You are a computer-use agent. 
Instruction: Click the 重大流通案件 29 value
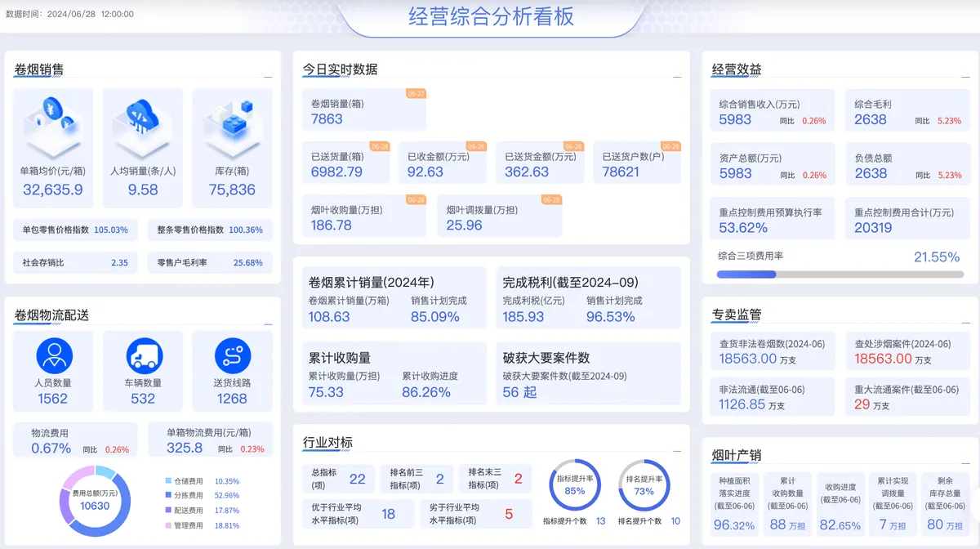[862, 404]
